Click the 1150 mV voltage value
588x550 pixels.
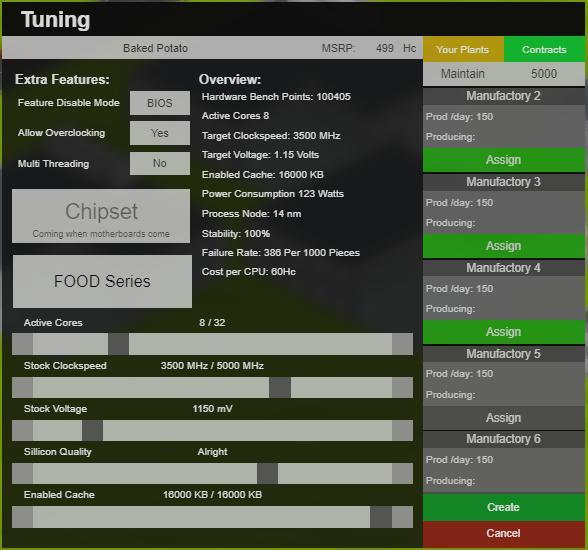[212, 409]
